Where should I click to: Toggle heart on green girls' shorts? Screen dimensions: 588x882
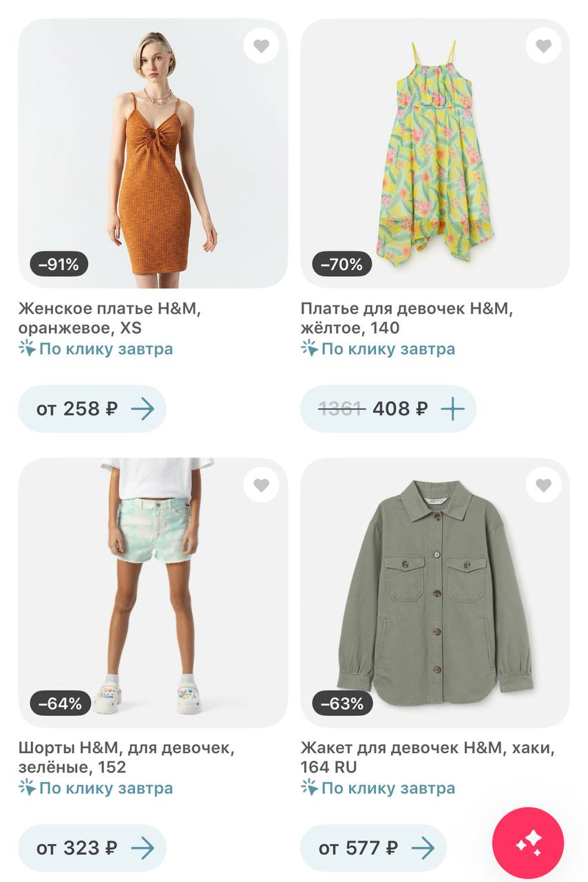(x=261, y=485)
